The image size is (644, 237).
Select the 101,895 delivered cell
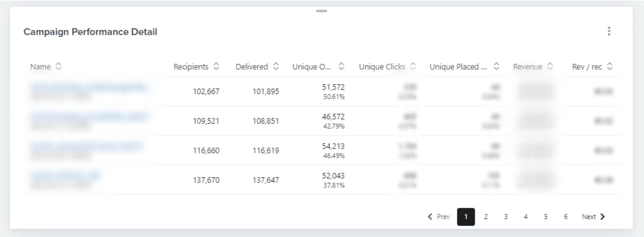(266, 92)
